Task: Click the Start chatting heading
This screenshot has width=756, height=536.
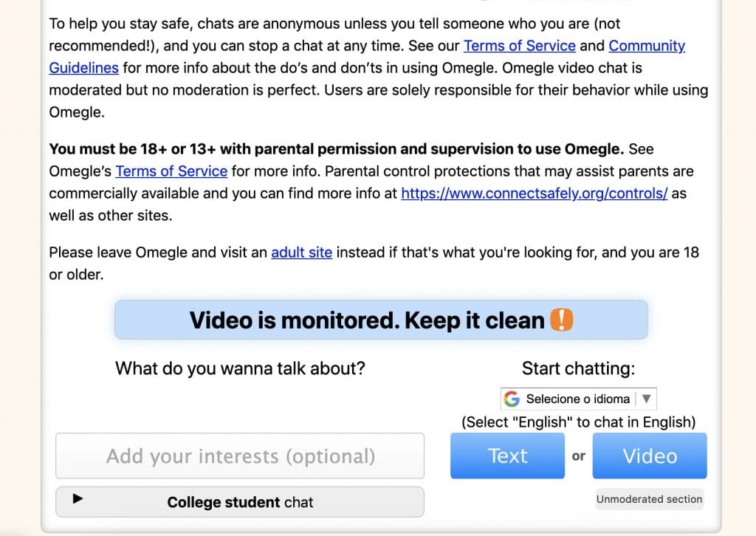Action: [x=579, y=368]
